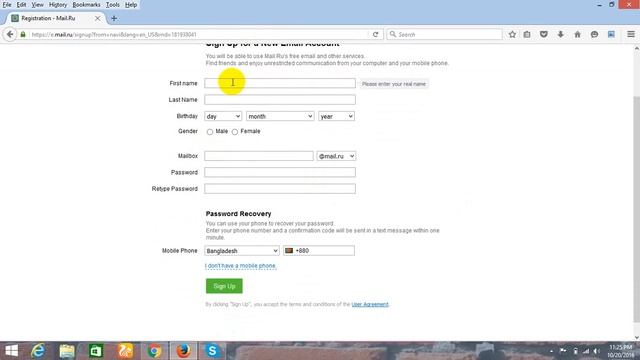640x360 pixels.
Task: Select the Female gender radio button
Action: pyautogui.click(x=235, y=132)
